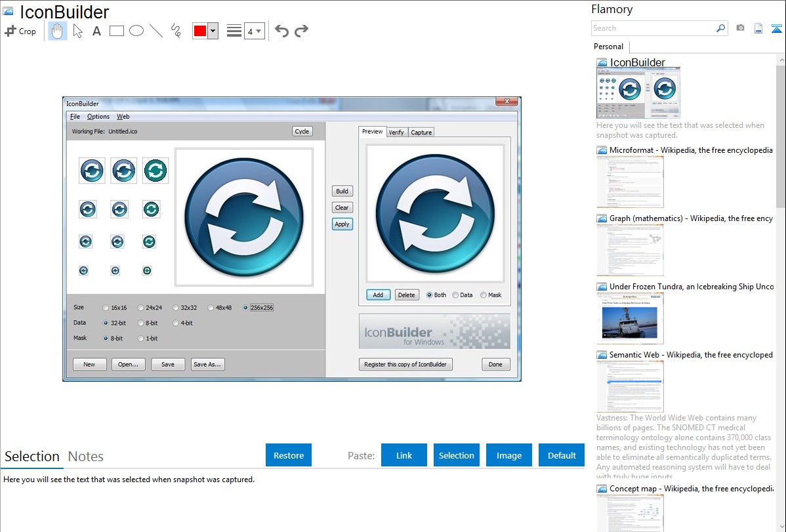This screenshot has width=786, height=532.
Task: Click the Restore button
Action: (x=289, y=455)
